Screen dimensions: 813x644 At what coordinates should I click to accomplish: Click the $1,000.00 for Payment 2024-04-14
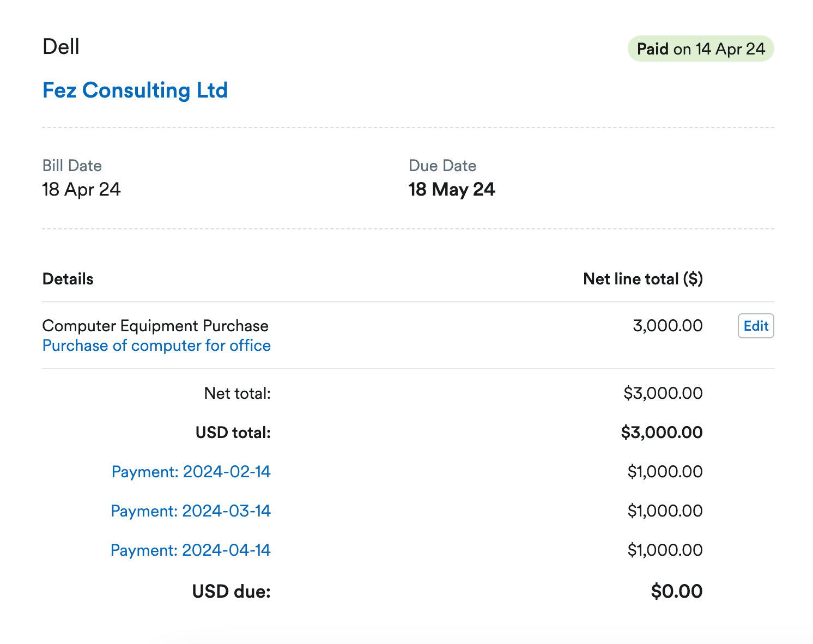[665, 550]
